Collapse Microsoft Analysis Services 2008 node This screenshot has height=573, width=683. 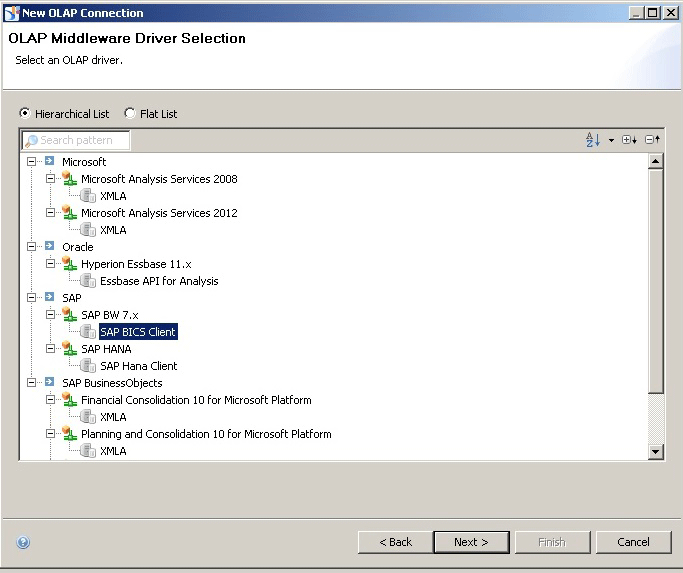click(x=51, y=179)
